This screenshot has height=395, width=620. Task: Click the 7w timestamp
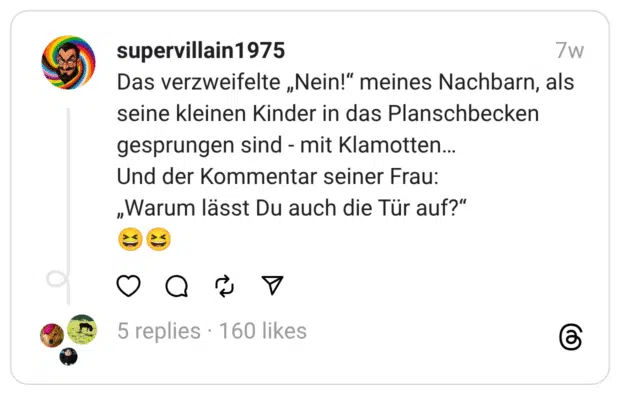[x=570, y=51]
